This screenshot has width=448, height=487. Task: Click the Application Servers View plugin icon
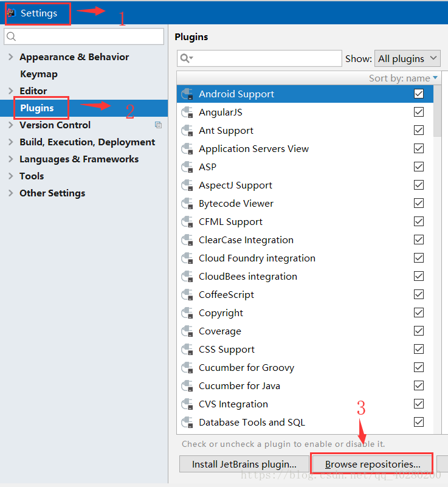pyautogui.click(x=187, y=149)
